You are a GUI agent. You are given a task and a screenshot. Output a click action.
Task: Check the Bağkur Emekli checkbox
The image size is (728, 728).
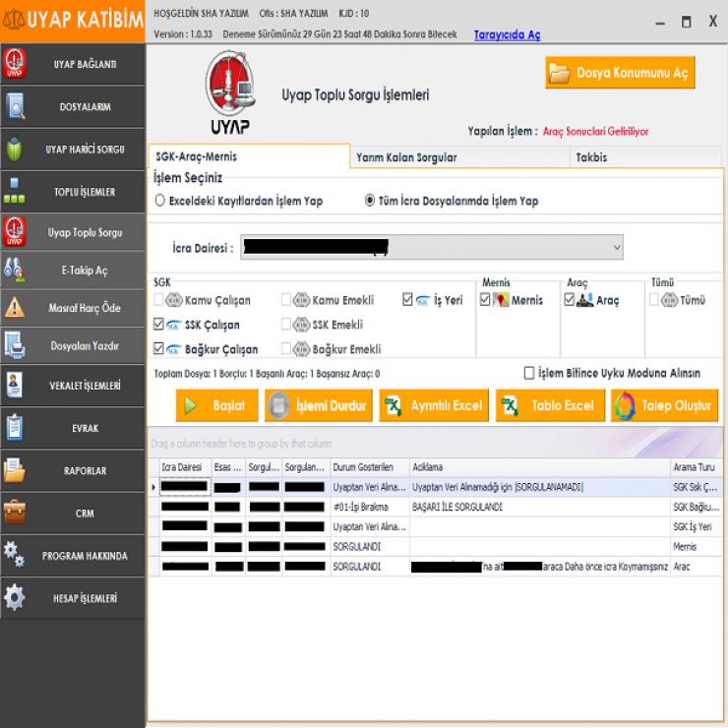tap(286, 348)
